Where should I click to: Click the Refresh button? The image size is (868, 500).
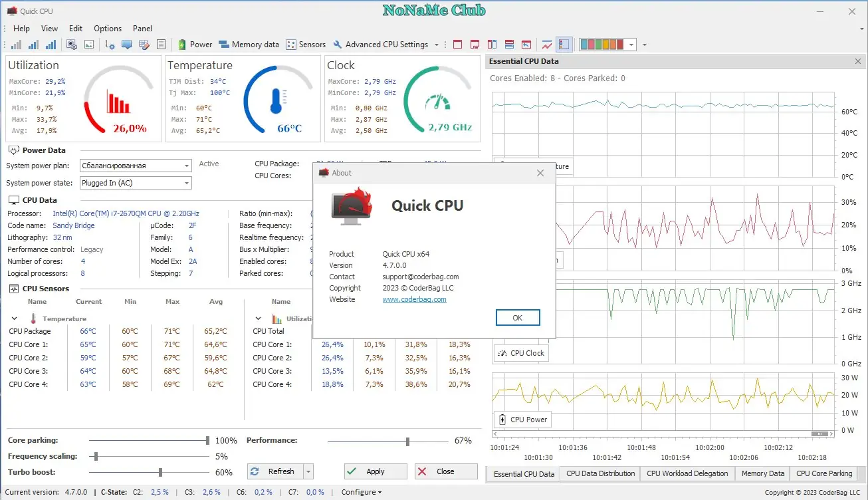click(x=274, y=471)
